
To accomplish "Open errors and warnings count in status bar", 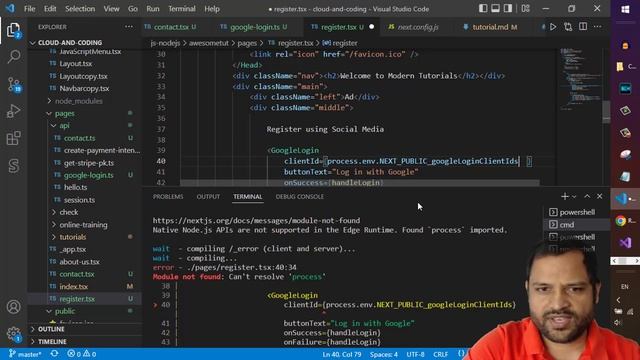I will point(82,354).
